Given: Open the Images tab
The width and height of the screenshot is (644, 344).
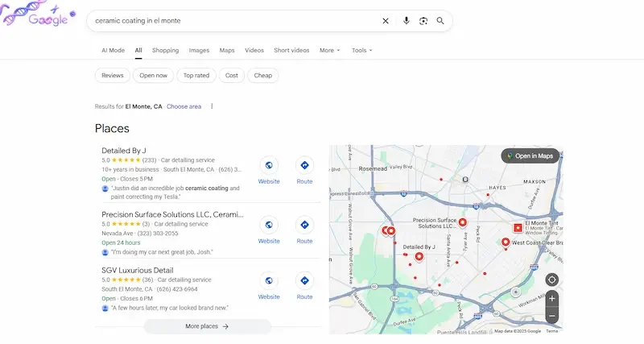Looking at the screenshot, I should pyautogui.click(x=199, y=50).
